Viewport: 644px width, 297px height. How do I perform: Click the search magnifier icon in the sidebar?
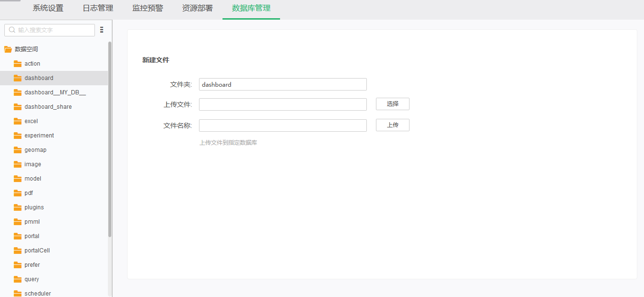click(12, 30)
